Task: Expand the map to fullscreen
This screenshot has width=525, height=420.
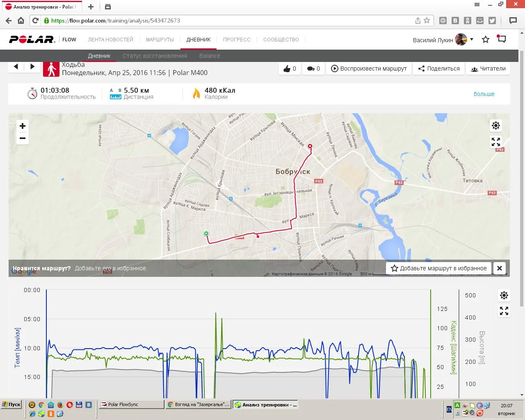Action: tap(496, 142)
